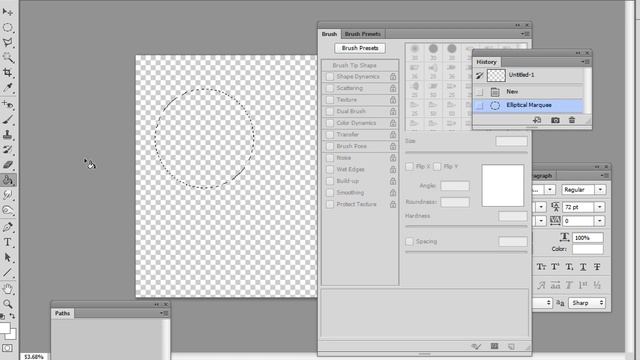
Task: Select the New history state
Action: [528, 92]
